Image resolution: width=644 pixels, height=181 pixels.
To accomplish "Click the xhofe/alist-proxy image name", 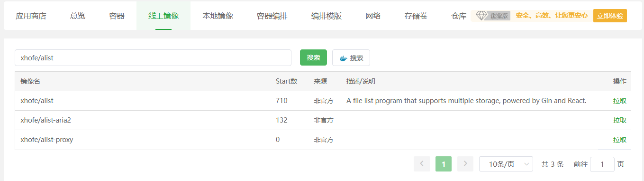I will pyautogui.click(x=47, y=140).
